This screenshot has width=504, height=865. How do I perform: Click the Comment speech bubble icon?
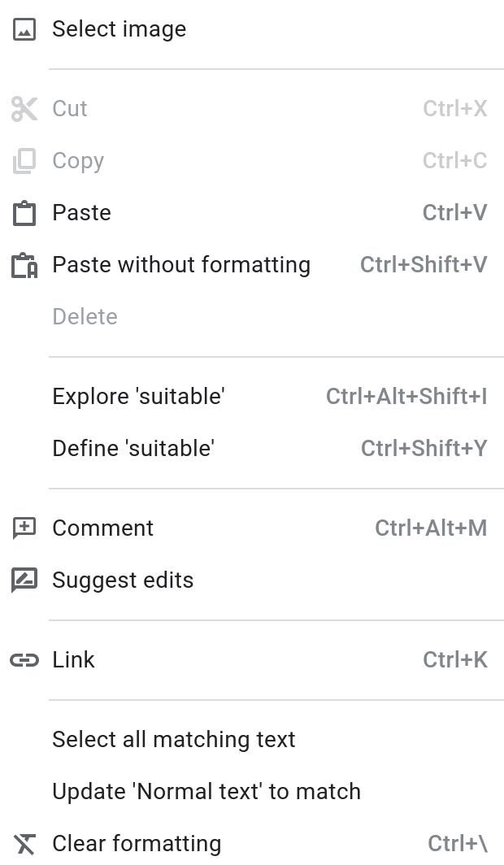24,528
